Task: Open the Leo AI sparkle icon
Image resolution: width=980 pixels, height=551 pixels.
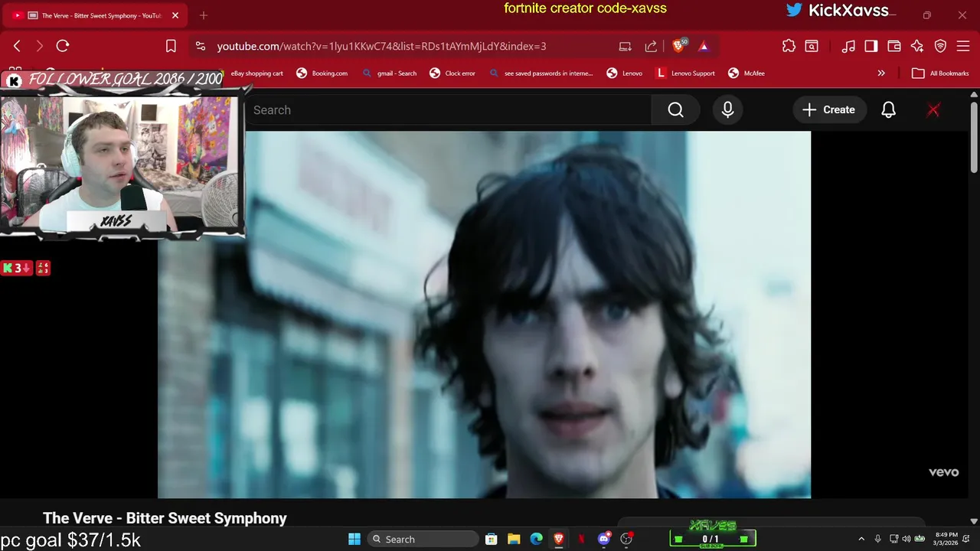Action: tap(917, 46)
